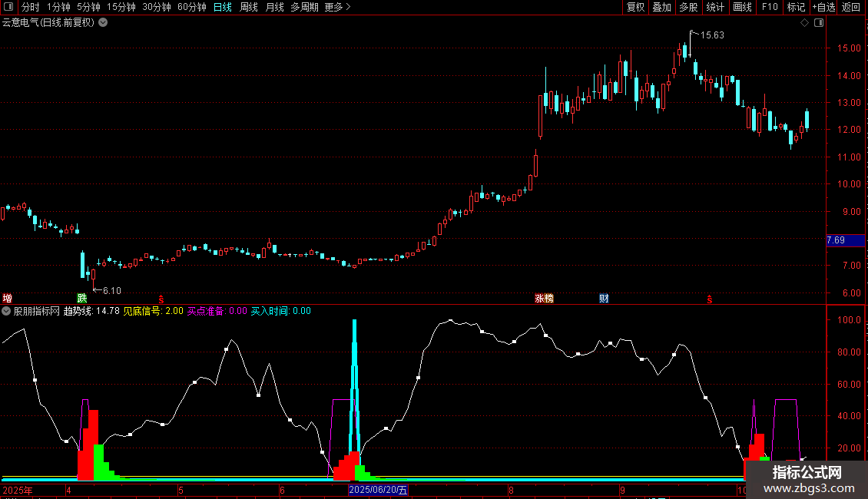The height and width of the screenshot is (499, 868).
Task: Click the red 增 marker on the chart
Action: click(x=7, y=299)
